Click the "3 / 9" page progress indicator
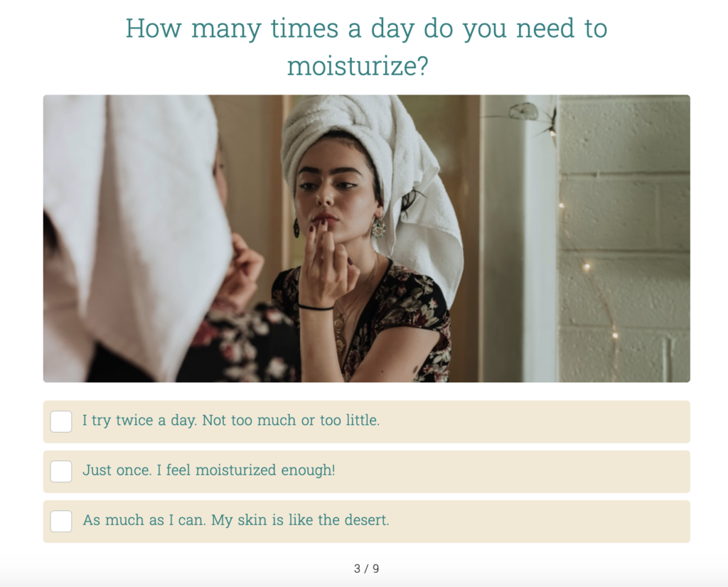Image resolution: width=728 pixels, height=587 pixels. click(366, 569)
